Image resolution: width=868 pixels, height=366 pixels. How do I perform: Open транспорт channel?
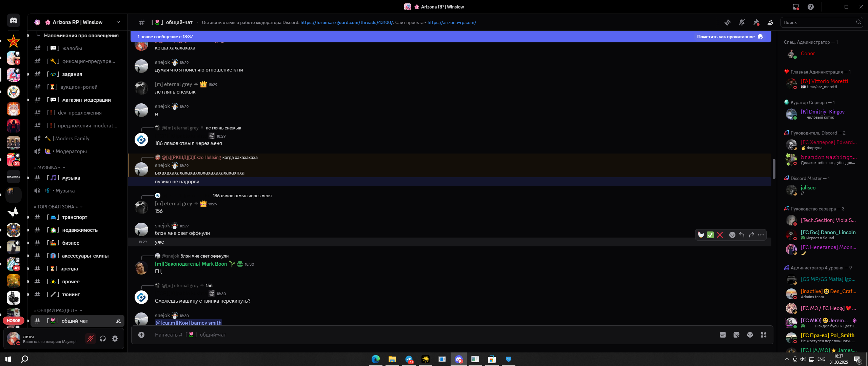pyautogui.click(x=77, y=217)
